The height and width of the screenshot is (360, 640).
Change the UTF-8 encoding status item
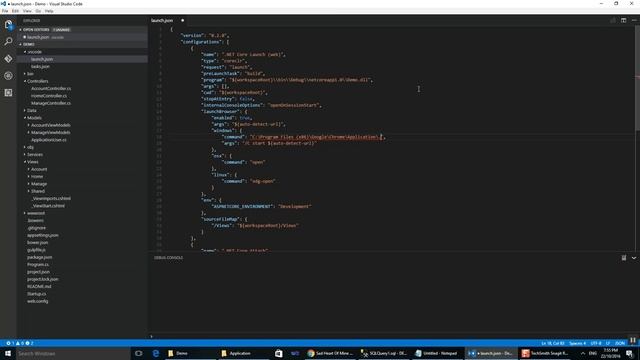tap(596, 343)
